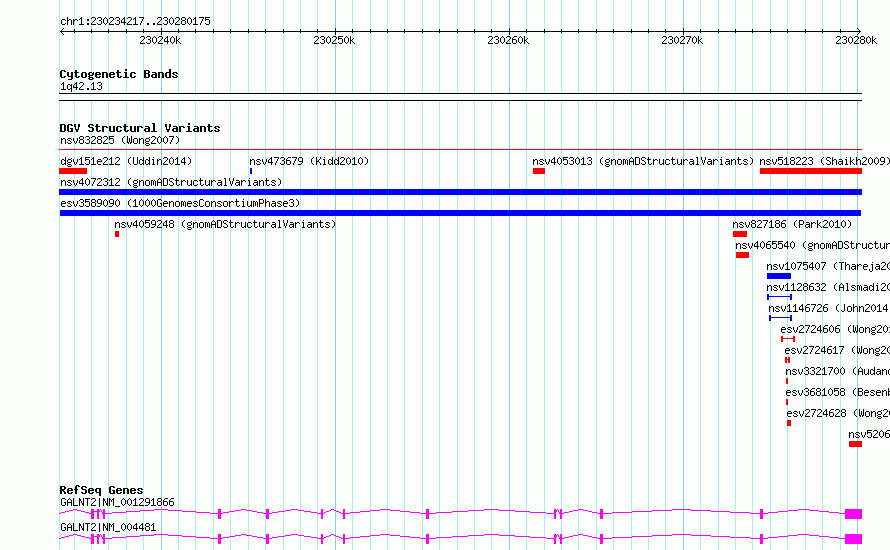Click the 230250k ruler tick label
The image size is (890, 550).
pos(334,40)
